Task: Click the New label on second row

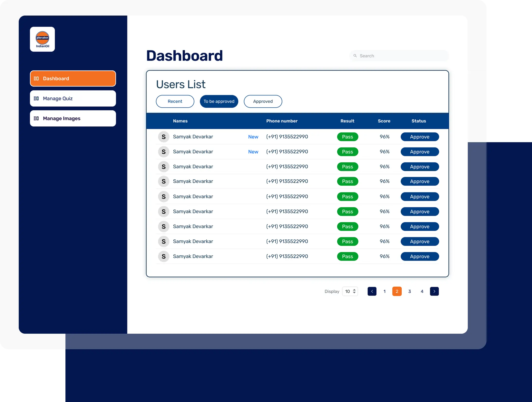Action: tap(253, 152)
